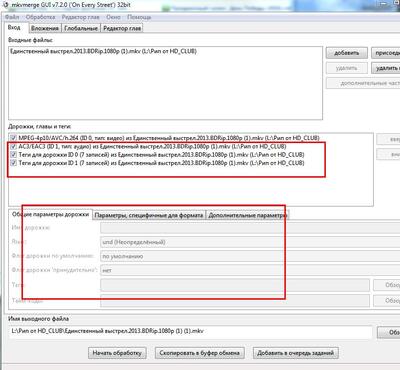Switch to the Вложения tab
The width and height of the screenshot is (400, 370).
(45, 28)
